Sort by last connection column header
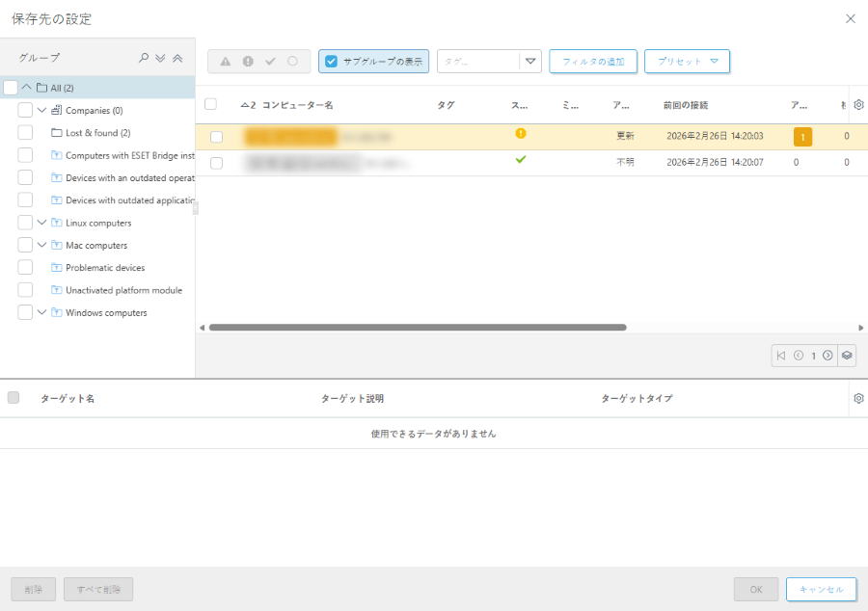Screen dimensions: 868x611 (686, 105)
